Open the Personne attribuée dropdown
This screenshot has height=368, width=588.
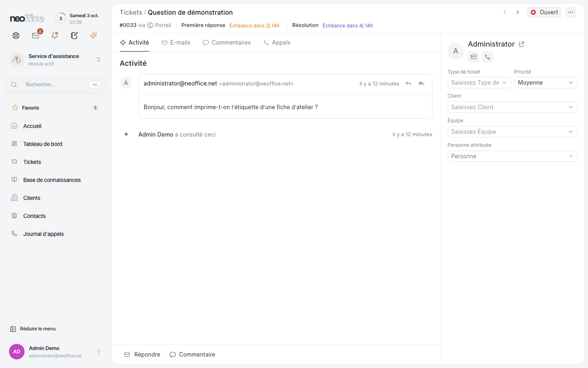tap(512, 156)
